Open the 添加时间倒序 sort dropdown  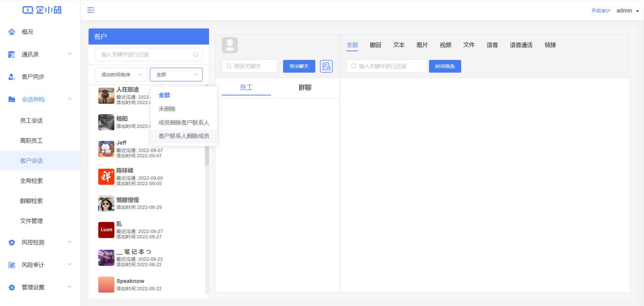point(121,75)
